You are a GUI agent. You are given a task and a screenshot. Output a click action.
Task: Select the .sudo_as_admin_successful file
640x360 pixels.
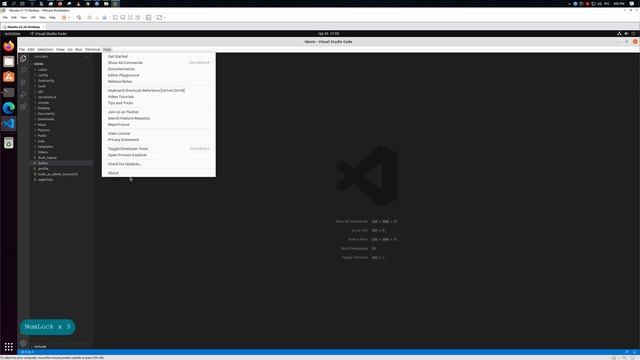57,174
